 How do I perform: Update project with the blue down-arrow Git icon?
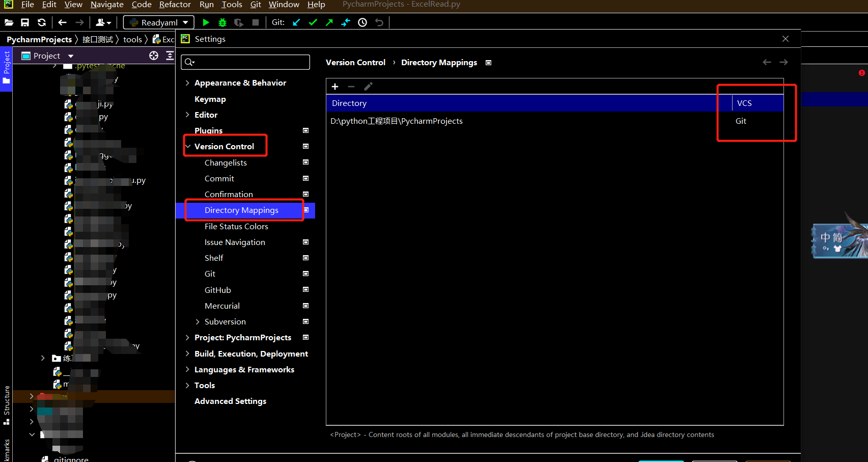[x=296, y=22]
